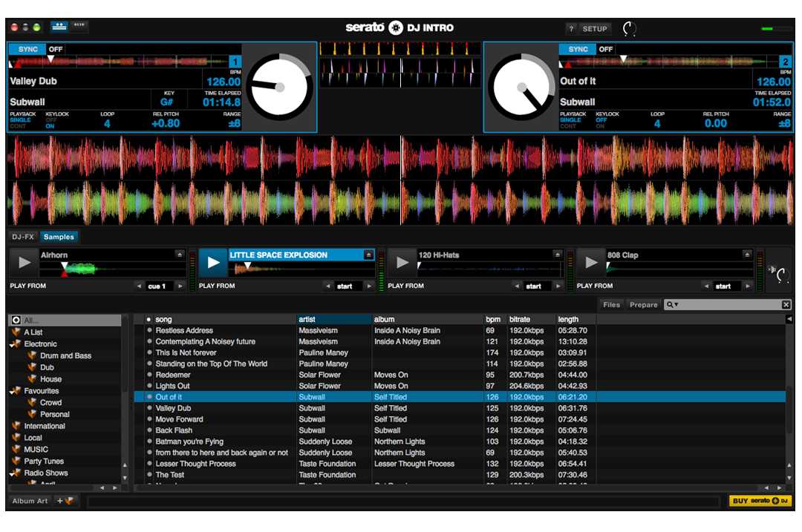Clear the search box with X
Viewport: 802px width, 532px height.
(786, 305)
